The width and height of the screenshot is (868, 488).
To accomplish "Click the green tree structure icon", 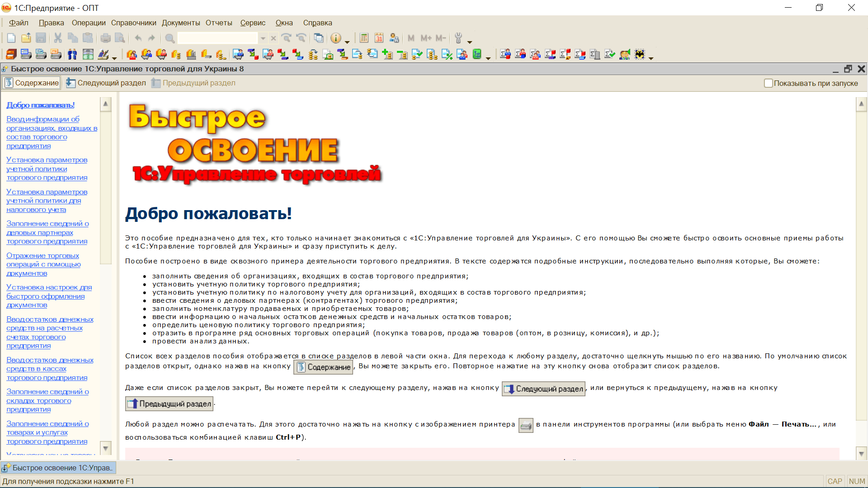I will coord(477,55).
